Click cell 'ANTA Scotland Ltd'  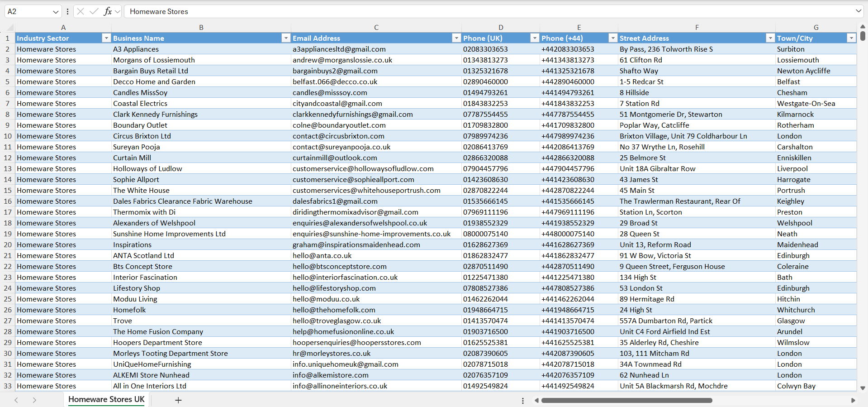click(x=201, y=255)
